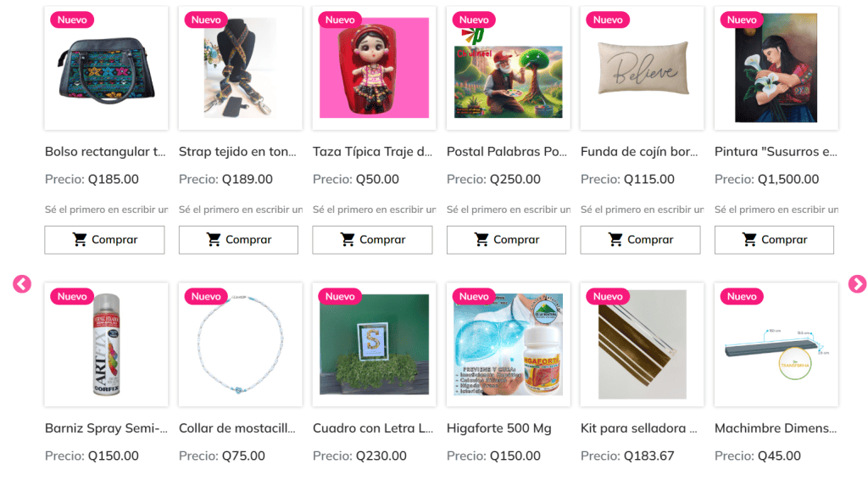
Task: Open the Cuadro con Letra thumbnail
Action: [374, 344]
